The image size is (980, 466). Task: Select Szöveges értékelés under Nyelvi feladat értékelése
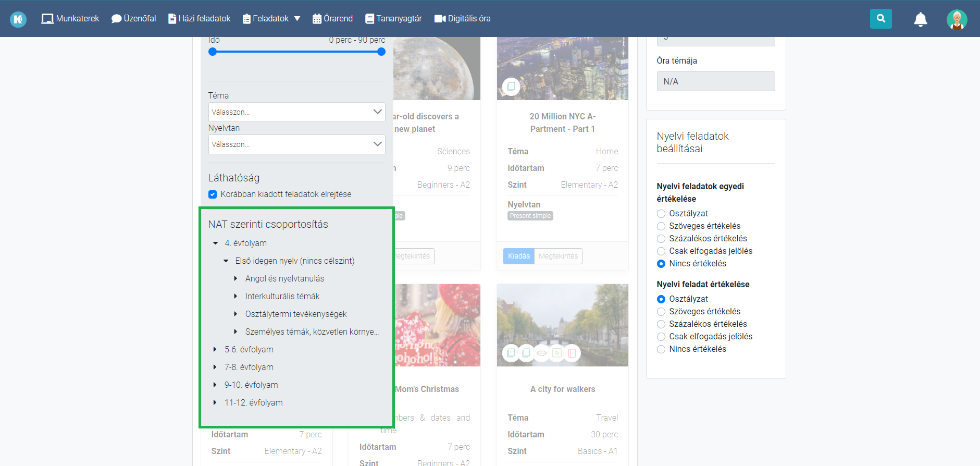(661, 312)
